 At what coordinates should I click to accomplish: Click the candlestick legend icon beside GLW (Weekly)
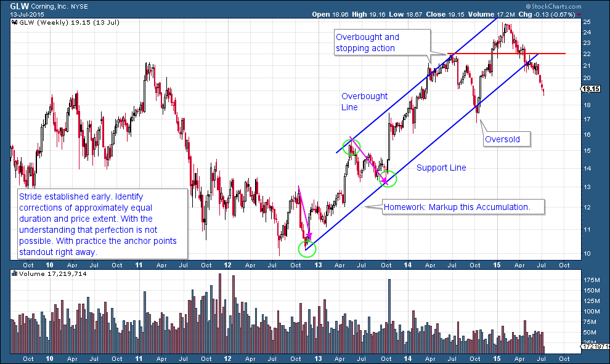(x=15, y=23)
